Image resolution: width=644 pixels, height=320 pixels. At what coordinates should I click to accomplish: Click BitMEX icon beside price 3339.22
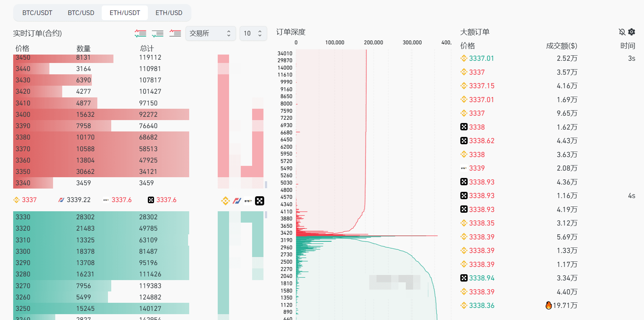[x=61, y=200]
